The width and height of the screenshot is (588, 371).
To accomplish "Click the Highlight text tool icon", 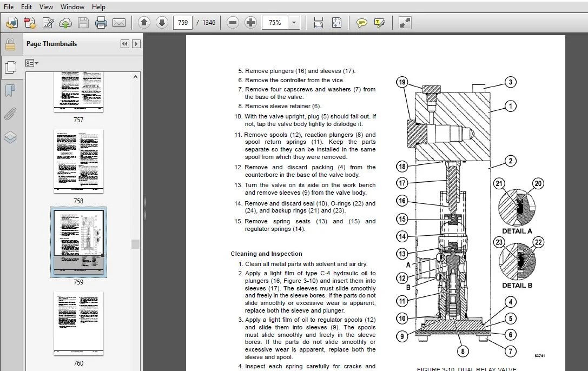I will (x=380, y=23).
